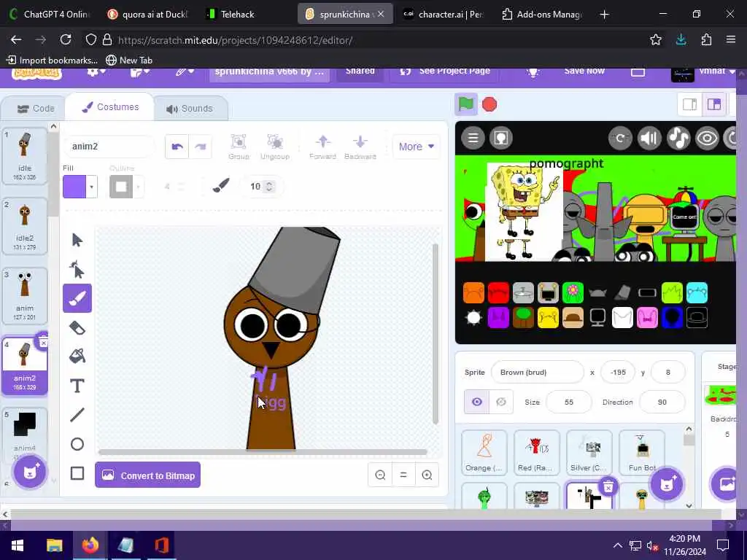Screen dimensions: 747x560
Task: Select the arrow Select tool
Action: click(77, 239)
